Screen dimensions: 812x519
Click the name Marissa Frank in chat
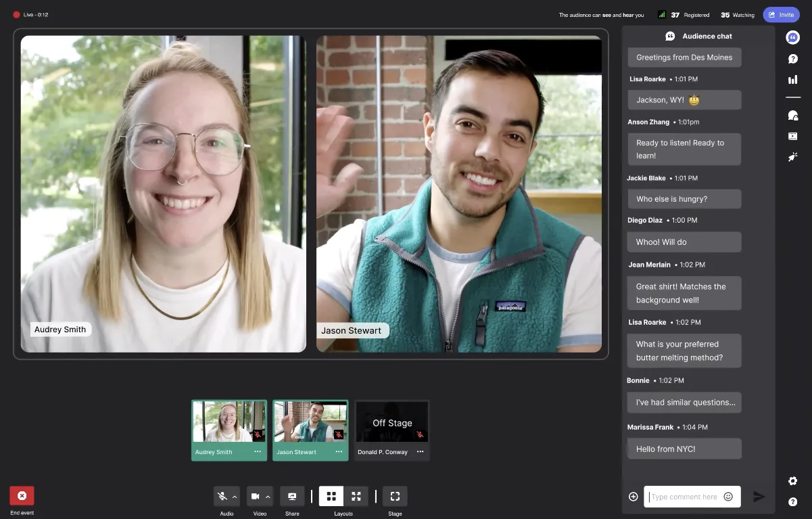click(650, 427)
